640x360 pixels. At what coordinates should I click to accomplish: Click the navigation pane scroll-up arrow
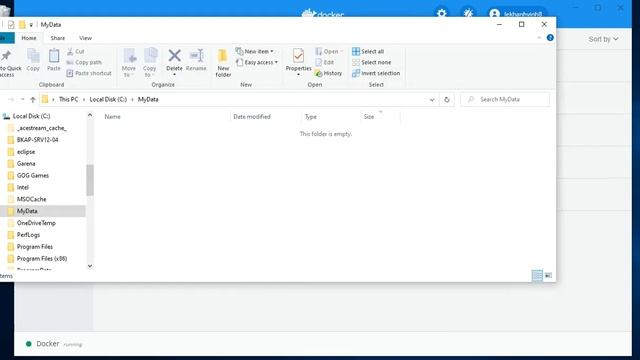pos(90,116)
